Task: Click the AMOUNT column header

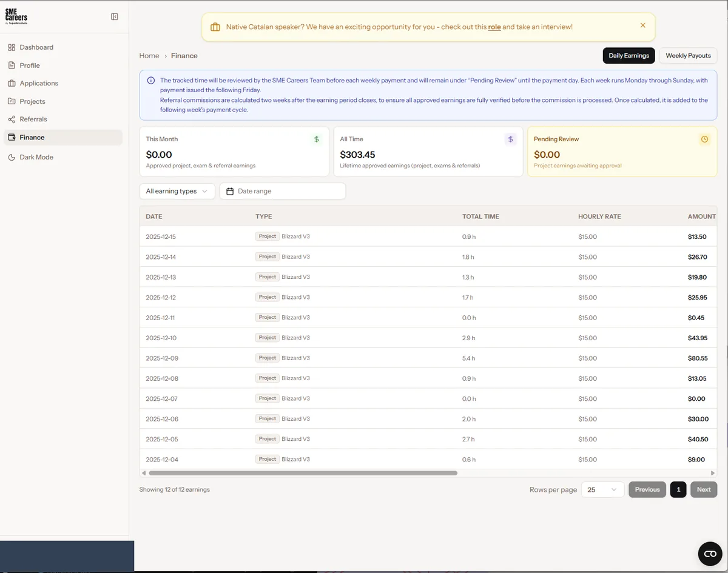Action: click(x=702, y=216)
